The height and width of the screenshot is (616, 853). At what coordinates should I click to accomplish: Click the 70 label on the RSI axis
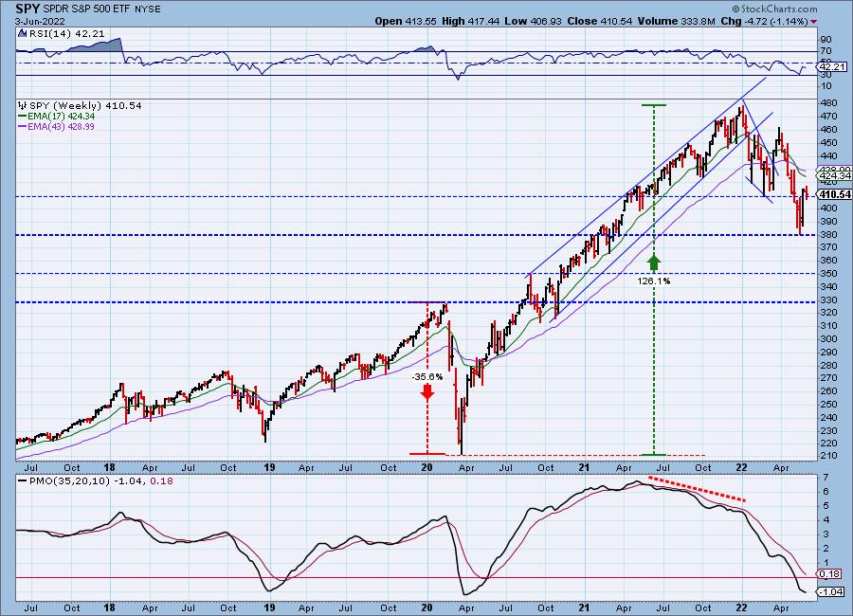(826, 51)
